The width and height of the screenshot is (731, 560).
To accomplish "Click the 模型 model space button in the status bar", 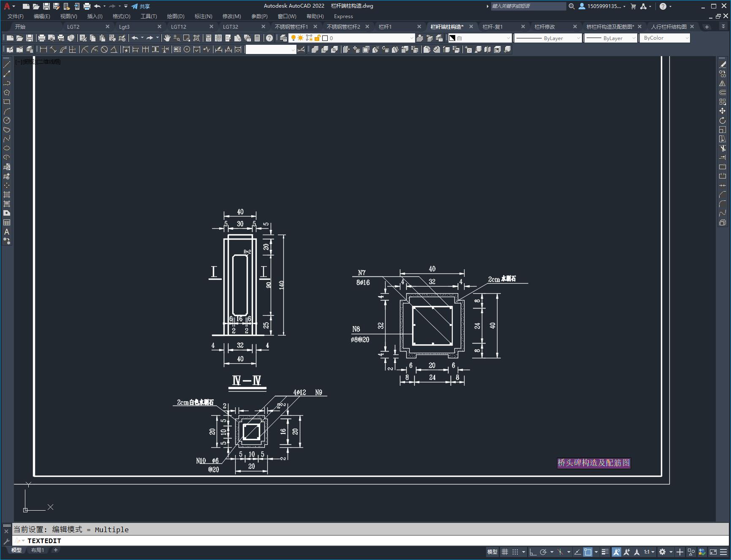I will coord(492,552).
